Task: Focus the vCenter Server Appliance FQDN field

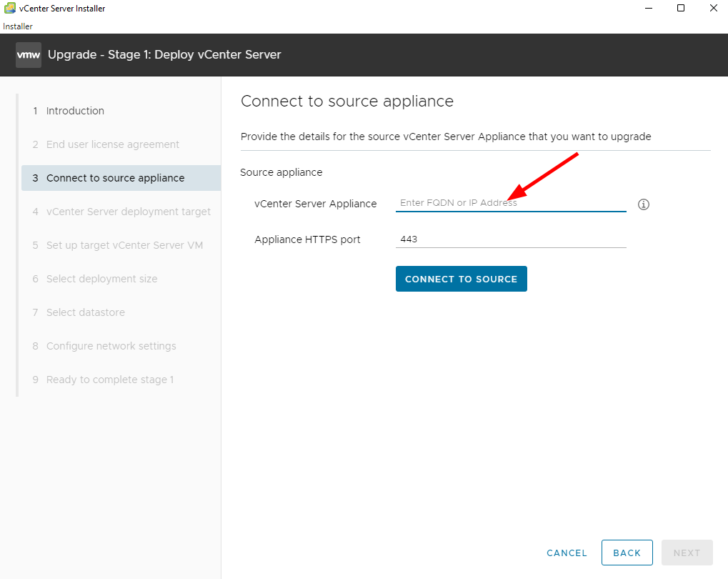Action: pyautogui.click(x=511, y=203)
